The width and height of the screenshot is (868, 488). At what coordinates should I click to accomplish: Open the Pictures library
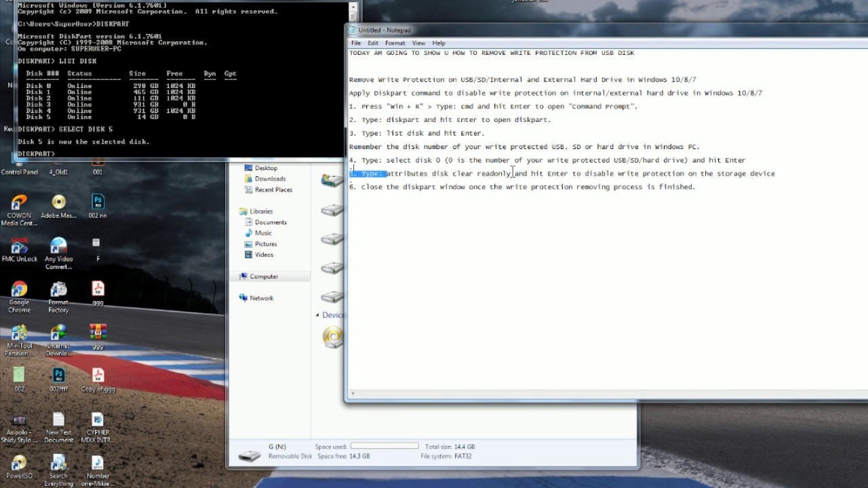click(266, 244)
